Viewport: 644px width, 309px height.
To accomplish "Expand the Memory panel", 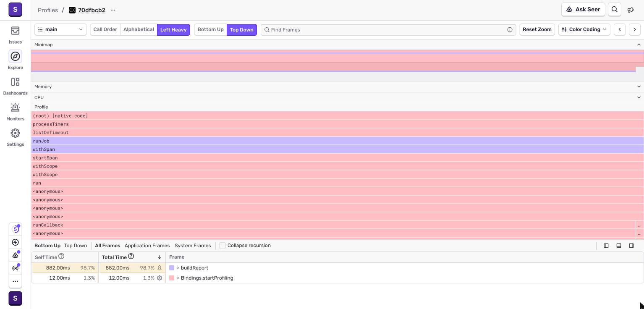I will tap(639, 86).
